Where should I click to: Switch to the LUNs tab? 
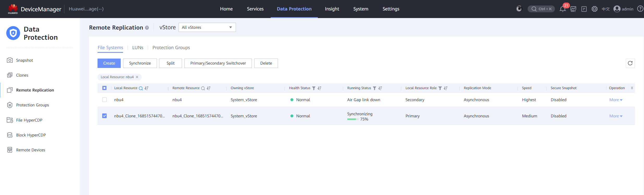138,48
